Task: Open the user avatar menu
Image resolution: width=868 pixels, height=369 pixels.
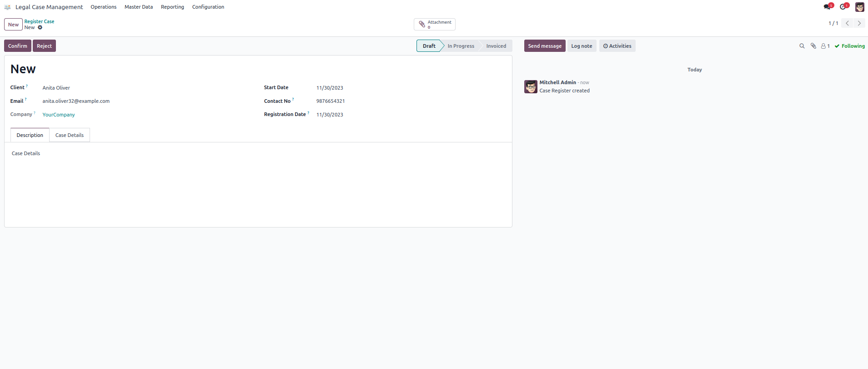Action: point(859,7)
